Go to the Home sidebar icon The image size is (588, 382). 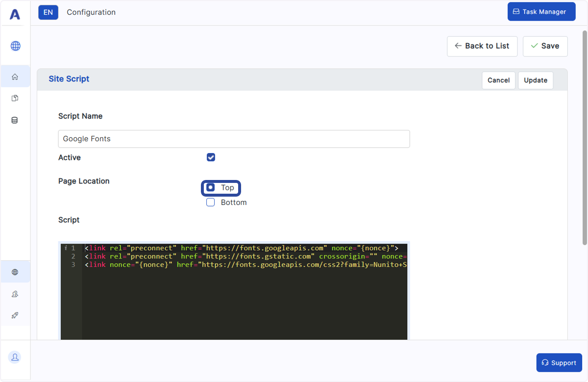tap(15, 76)
